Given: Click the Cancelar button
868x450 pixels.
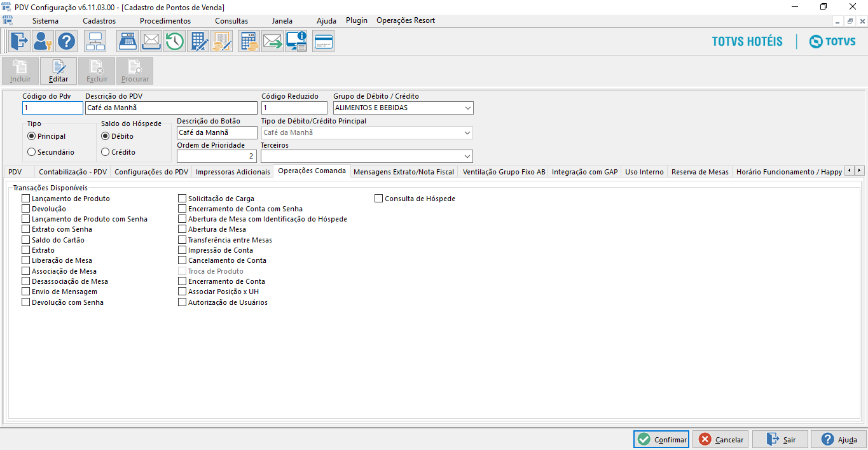Looking at the screenshot, I should click(x=720, y=439).
